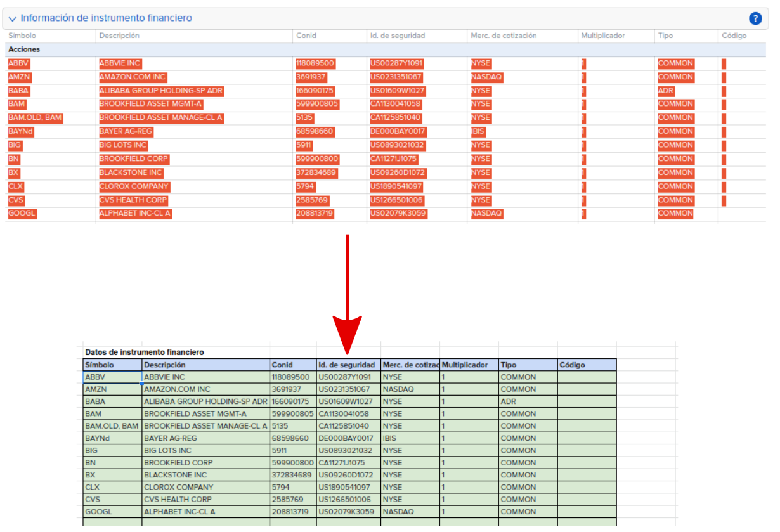Image resolution: width=780 pixels, height=532 pixels.
Task: Select the Acciones group row
Action: pos(386,49)
